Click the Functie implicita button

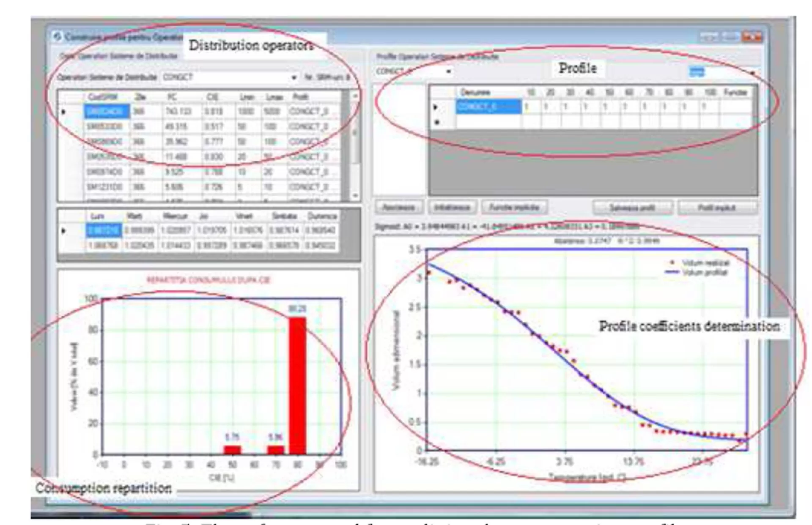[514, 208]
